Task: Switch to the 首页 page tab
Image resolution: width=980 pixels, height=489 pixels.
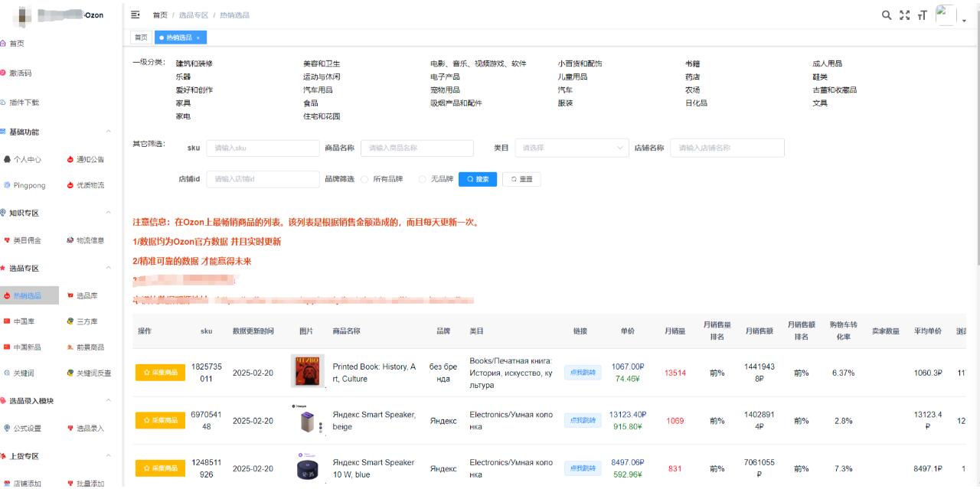Action: click(141, 37)
